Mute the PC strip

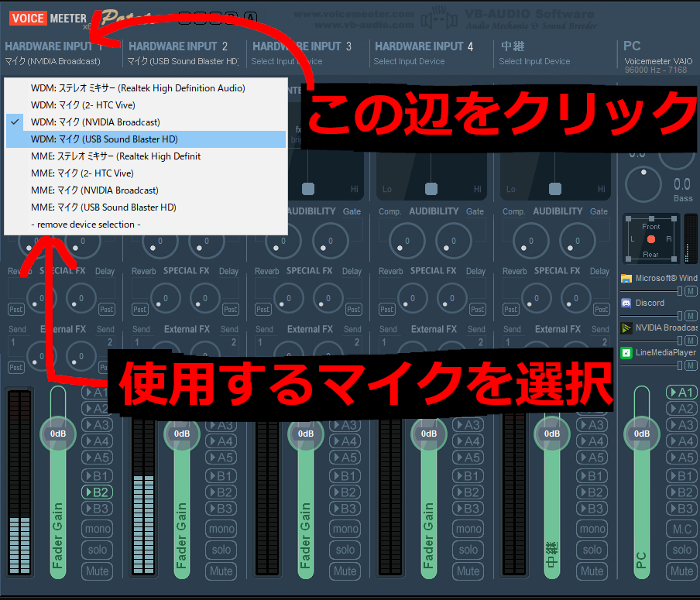pos(681,571)
